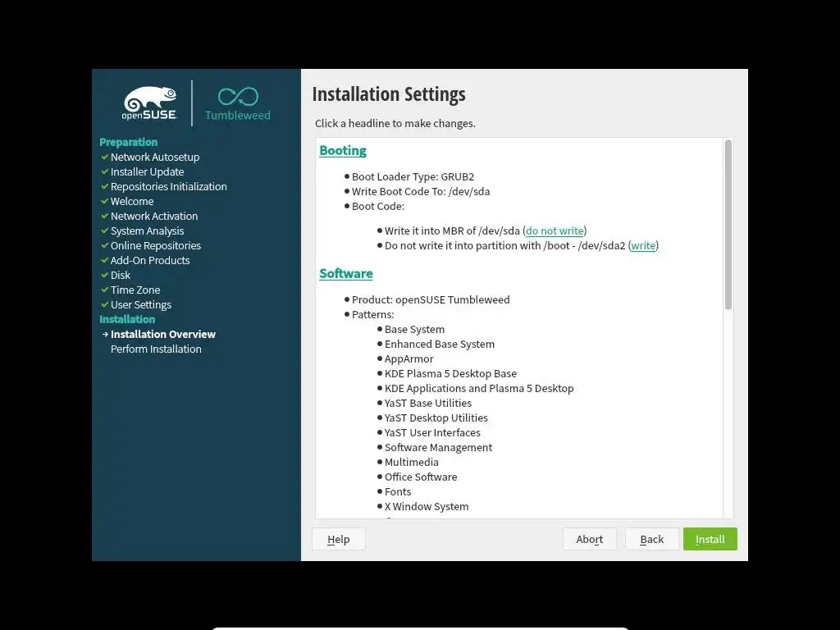Click the Back button

pyautogui.click(x=652, y=539)
